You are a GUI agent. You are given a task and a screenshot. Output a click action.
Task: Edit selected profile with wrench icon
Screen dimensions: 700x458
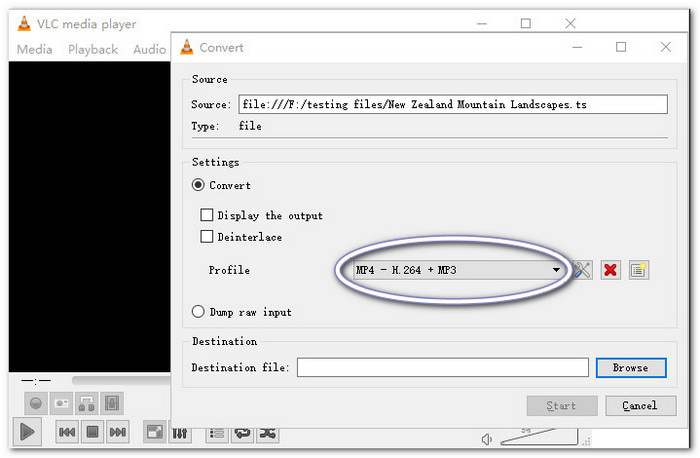582,270
